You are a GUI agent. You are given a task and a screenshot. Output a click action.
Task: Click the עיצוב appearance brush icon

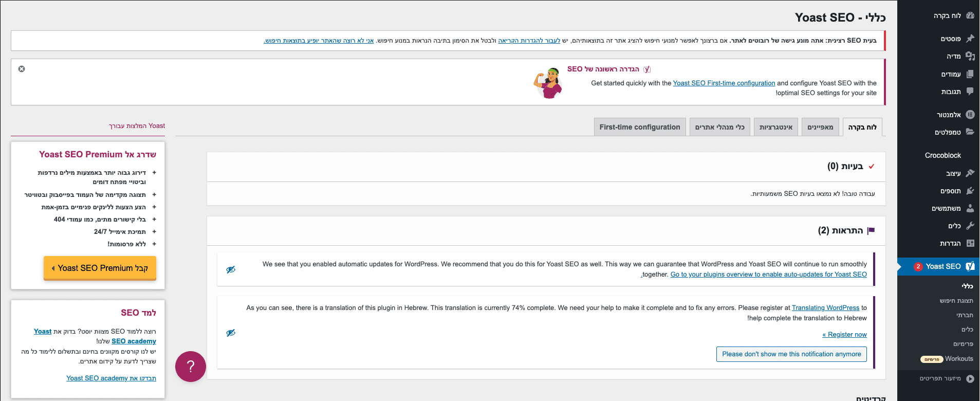[970, 173]
